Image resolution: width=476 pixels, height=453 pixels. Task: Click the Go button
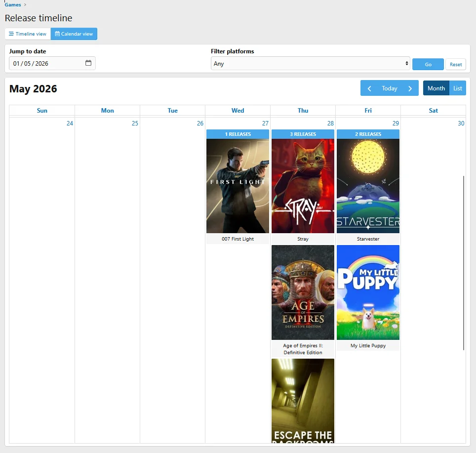point(428,64)
